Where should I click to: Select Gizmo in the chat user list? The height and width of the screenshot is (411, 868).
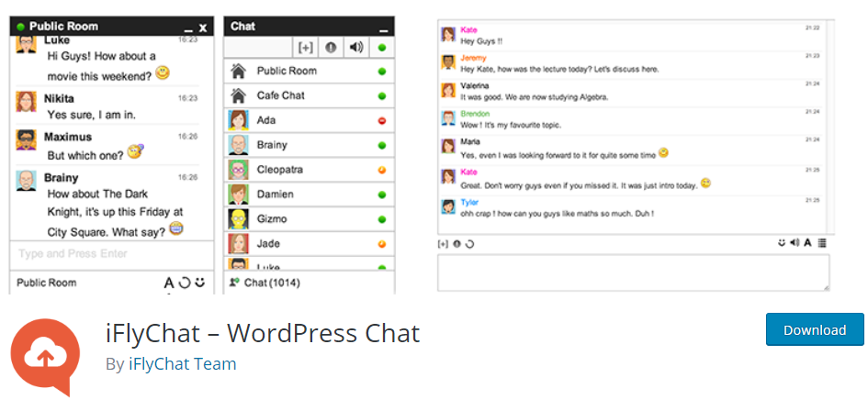[309, 219]
